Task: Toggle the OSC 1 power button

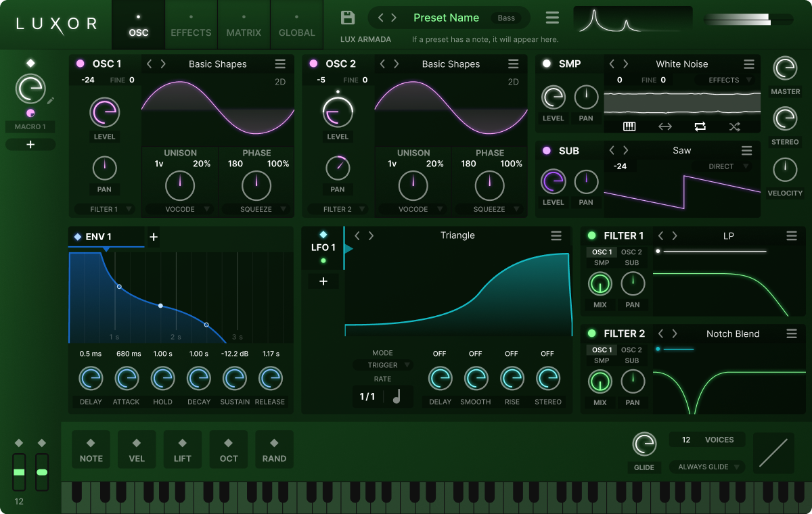Action: click(81, 64)
